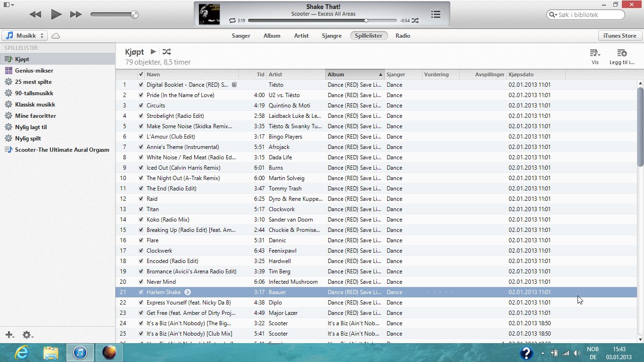Screen dimensions: 644x362
Task: Sort by the Vurdering column header
Action: pyautogui.click(x=441, y=74)
